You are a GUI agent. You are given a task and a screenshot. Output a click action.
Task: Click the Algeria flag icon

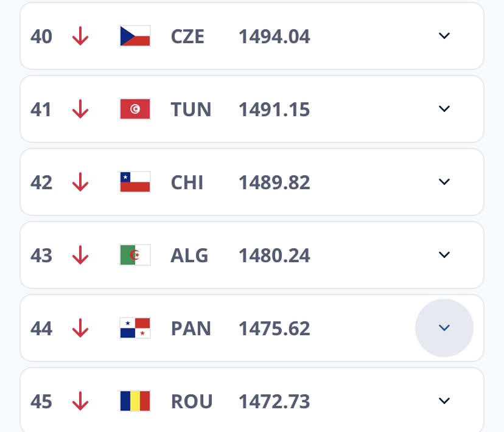(x=135, y=256)
